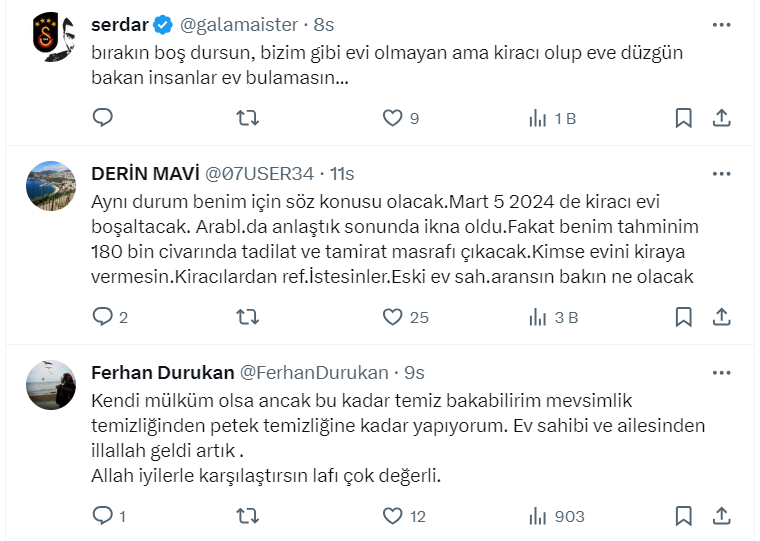Bookmark serdar's tweet
Image resolution: width=760 pixels, height=541 pixels.
point(683,118)
